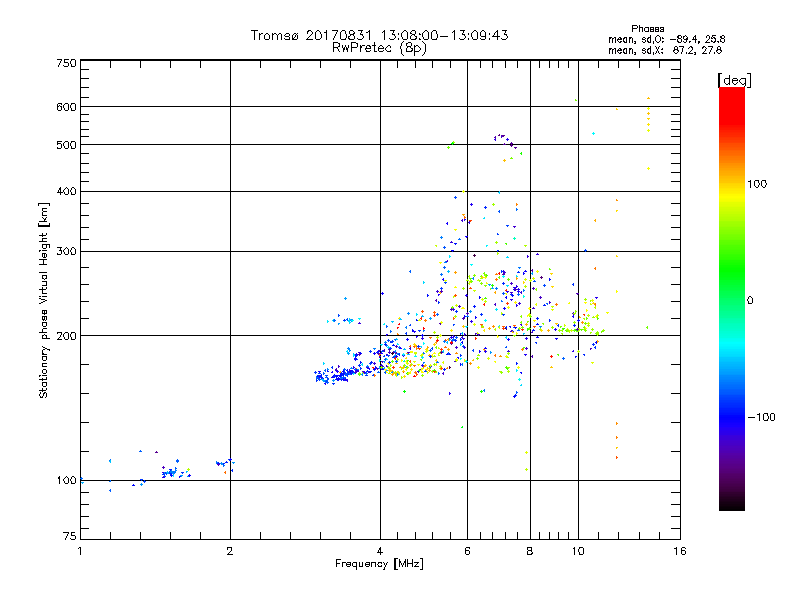
Task: Click the colorbar tick label '0'
Action: point(750,301)
